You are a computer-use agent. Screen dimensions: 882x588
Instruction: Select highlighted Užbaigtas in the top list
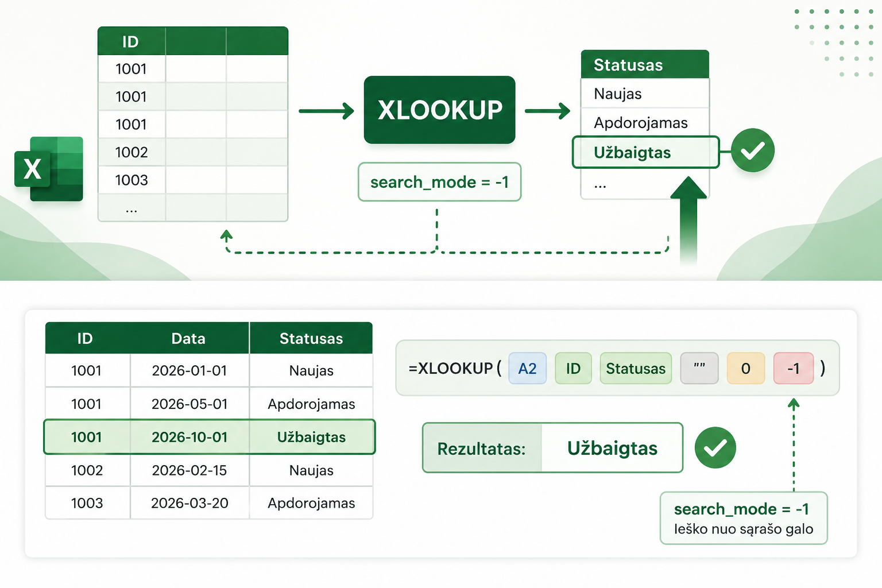pyautogui.click(x=646, y=152)
